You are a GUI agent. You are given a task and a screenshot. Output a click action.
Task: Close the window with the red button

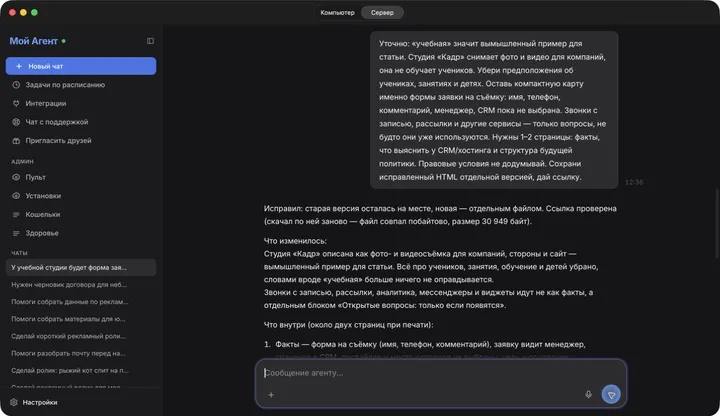[12, 12]
